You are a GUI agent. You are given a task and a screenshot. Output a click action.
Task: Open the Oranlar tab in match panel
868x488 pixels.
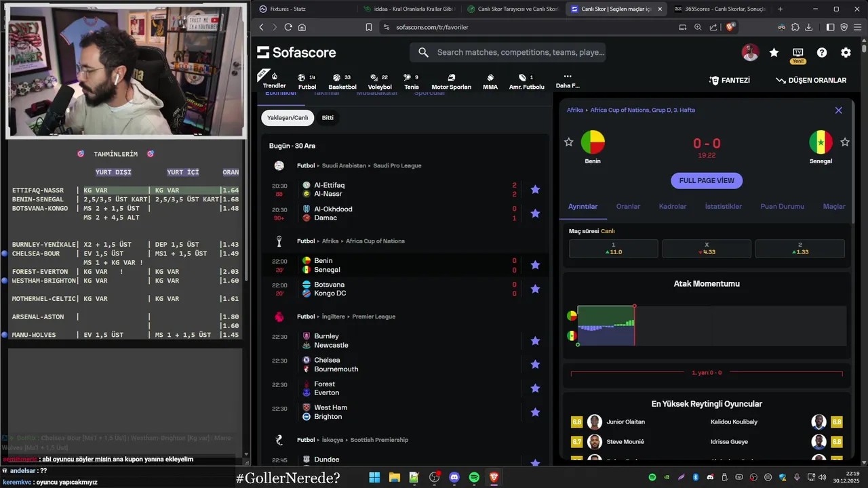(x=628, y=206)
